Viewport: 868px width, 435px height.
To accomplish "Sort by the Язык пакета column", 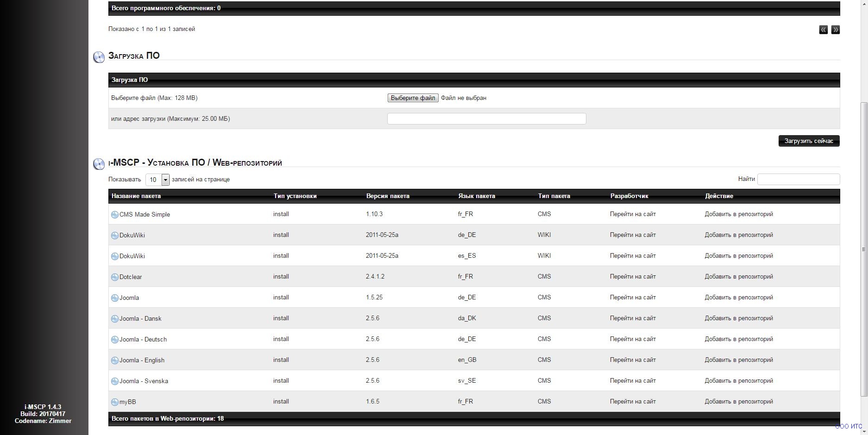I will (477, 196).
